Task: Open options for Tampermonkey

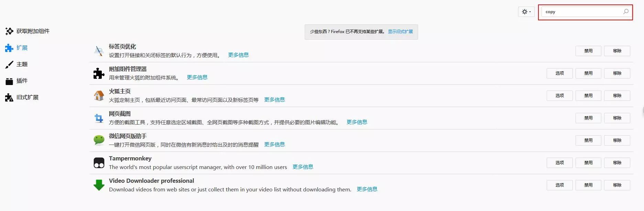Action: 560,163
